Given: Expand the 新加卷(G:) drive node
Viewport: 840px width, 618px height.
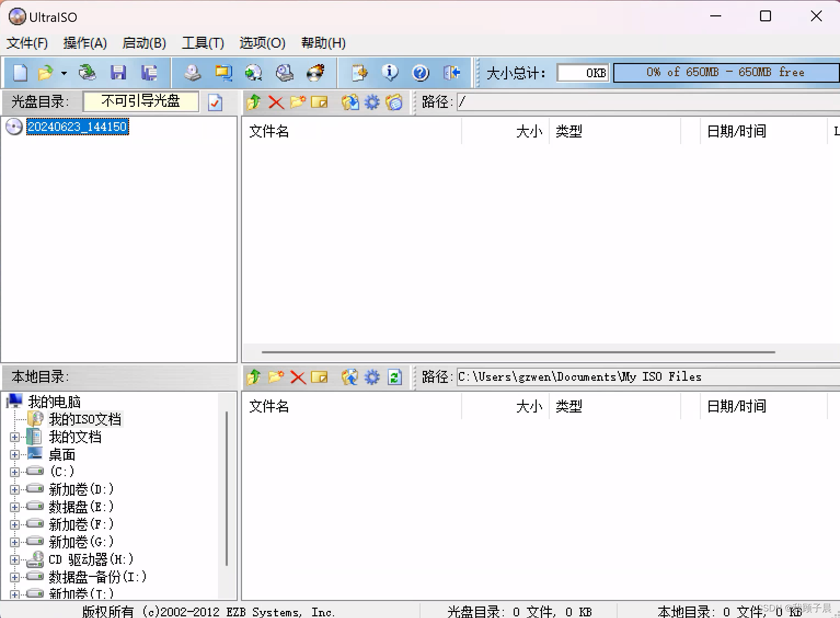Looking at the screenshot, I should pos(15,542).
